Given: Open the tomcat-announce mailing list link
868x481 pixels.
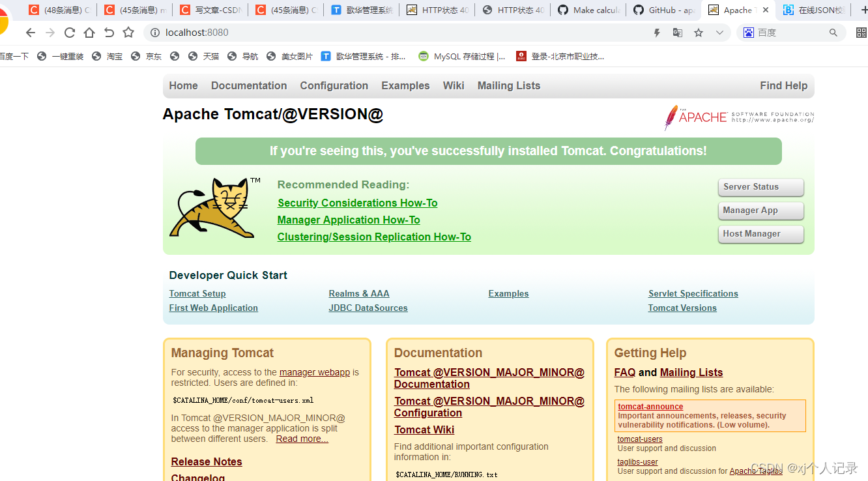Looking at the screenshot, I should [650, 407].
